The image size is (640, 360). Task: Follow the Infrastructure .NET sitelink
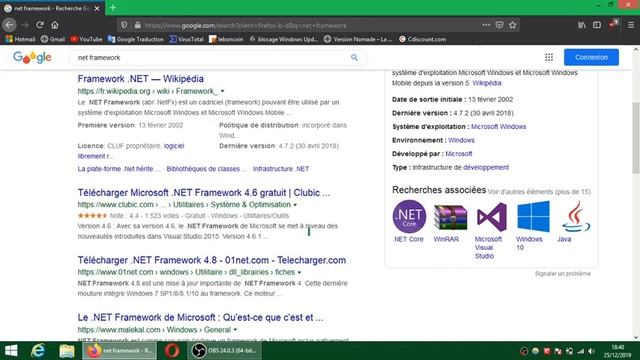pyautogui.click(x=281, y=169)
